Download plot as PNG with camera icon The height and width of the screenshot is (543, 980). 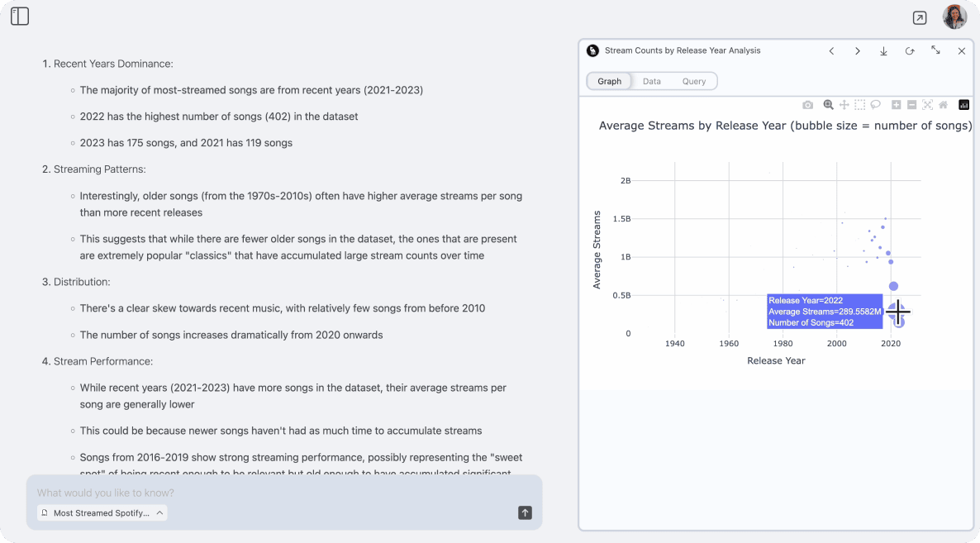(808, 105)
